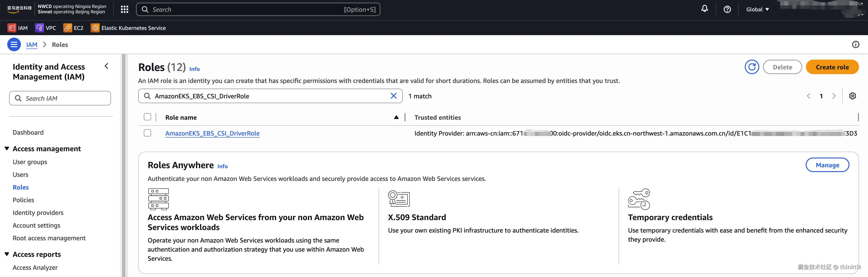Image resolution: width=868 pixels, height=277 pixels.
Task: Open Dashboard in the IAM sidebar
Action: click(28, 133)
